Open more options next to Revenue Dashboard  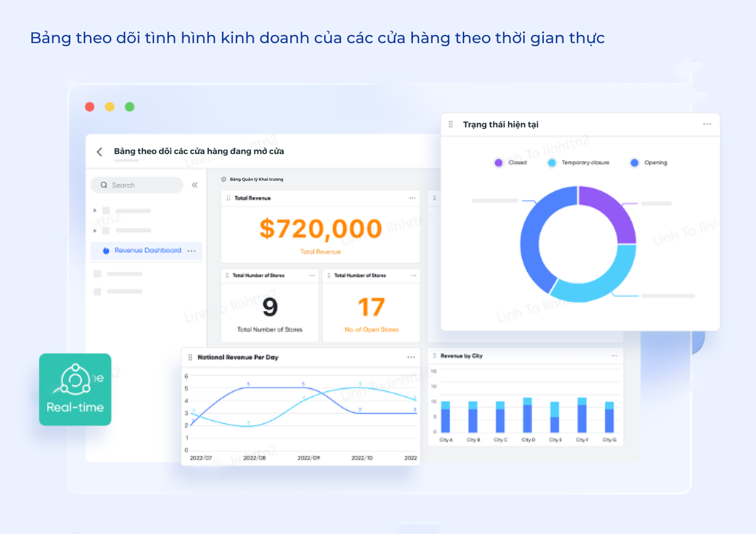click(191, 251)
